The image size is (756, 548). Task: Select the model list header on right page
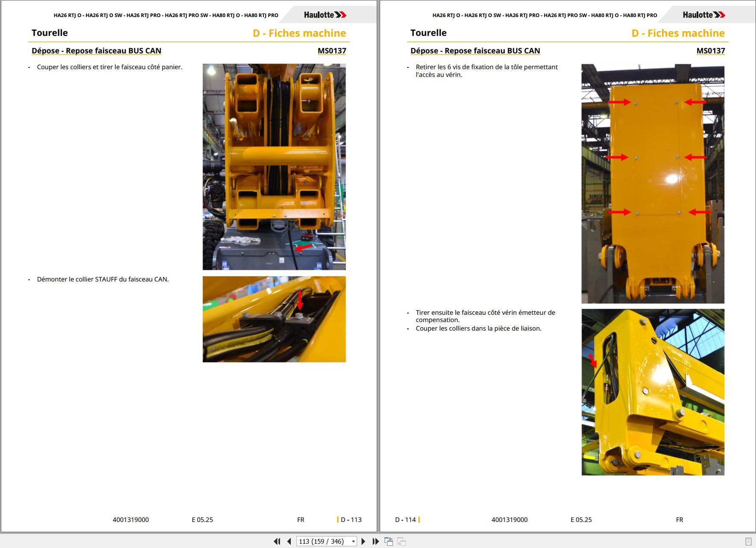545,15
